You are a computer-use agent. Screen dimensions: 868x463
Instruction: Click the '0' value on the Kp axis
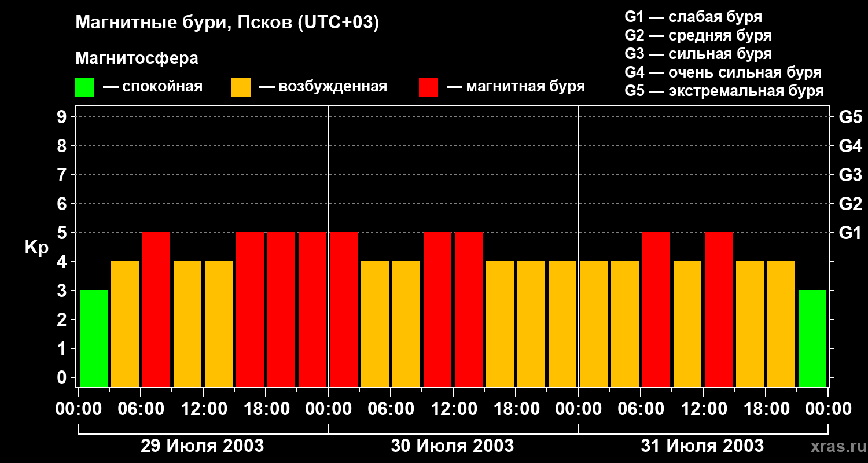[x=62, y=377]
